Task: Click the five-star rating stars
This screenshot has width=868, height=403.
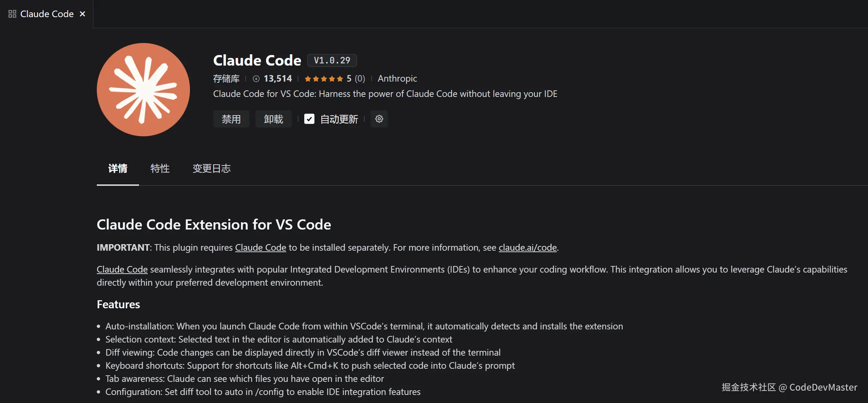Action: pyautogui.click(x=324, y=79)
